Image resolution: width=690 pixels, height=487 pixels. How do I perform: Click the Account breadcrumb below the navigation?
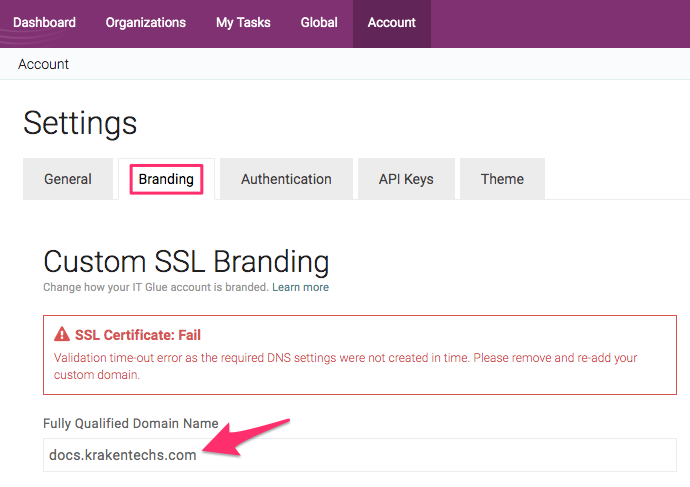point(44,64)
